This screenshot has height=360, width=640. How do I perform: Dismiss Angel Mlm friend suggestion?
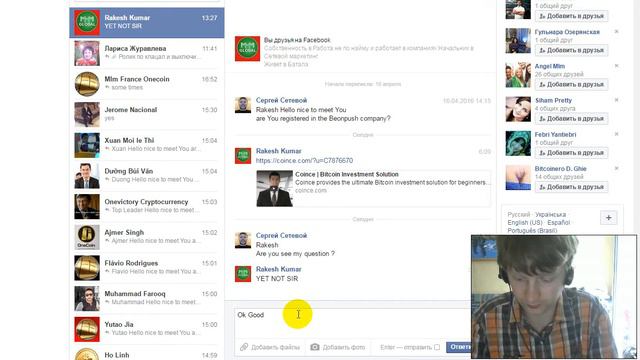[616, 66]
